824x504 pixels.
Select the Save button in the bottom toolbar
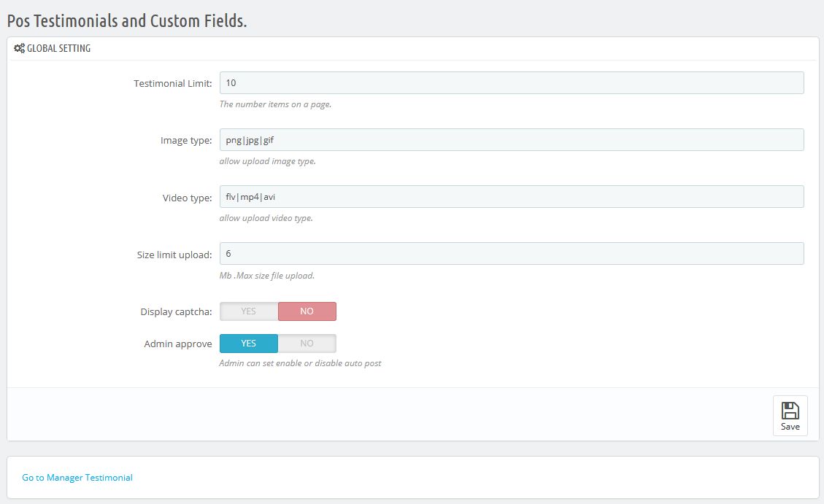[790, 415]
